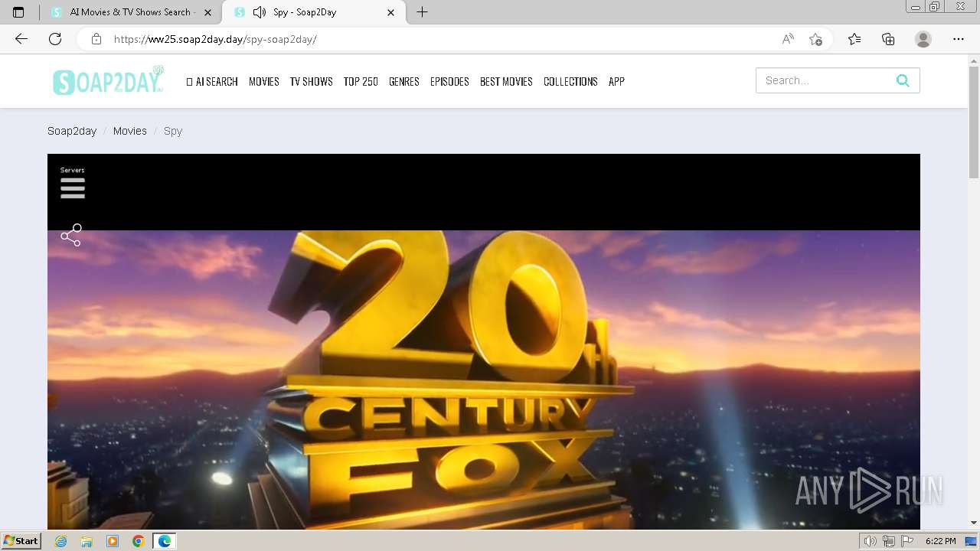Viewport: 980px width, 551px height.
Task: Click the browser address bar URL
Action: (215, 39)
